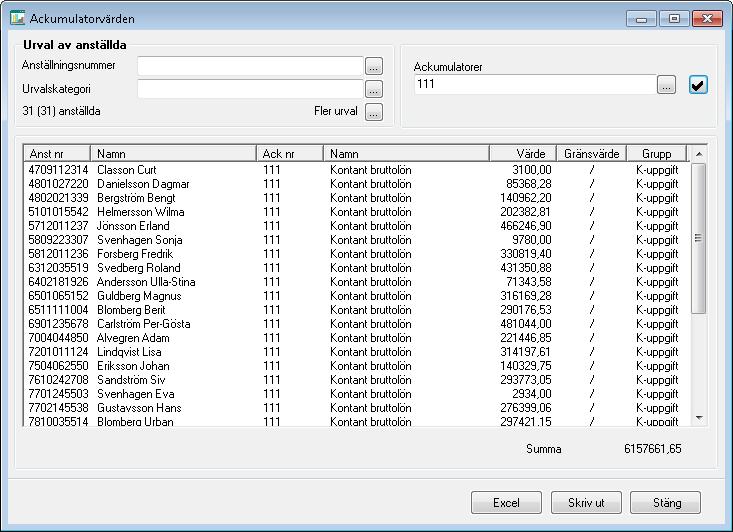Screen dimensions: 733x532
Task: Select the row for Helmersson Wilma
Action: coord(357,212)
